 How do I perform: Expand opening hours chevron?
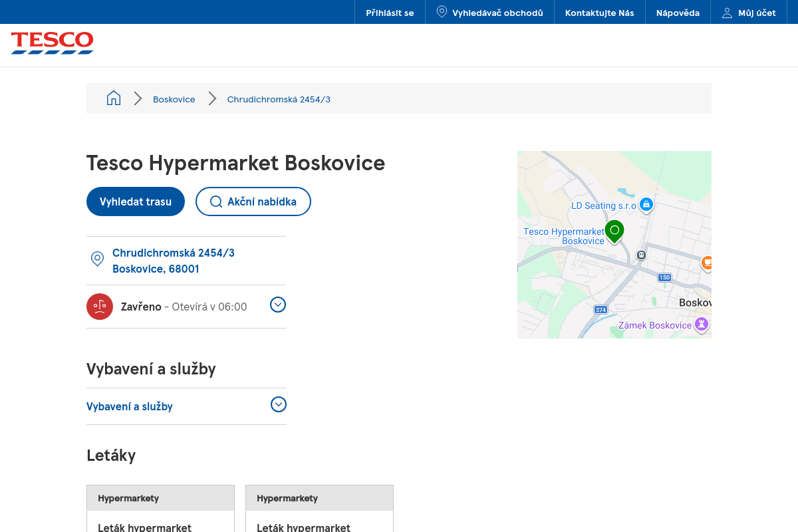[278, 305]
